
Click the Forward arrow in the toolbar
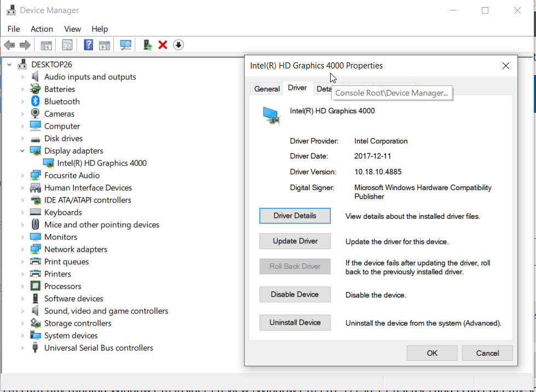[x=25, y=45]
